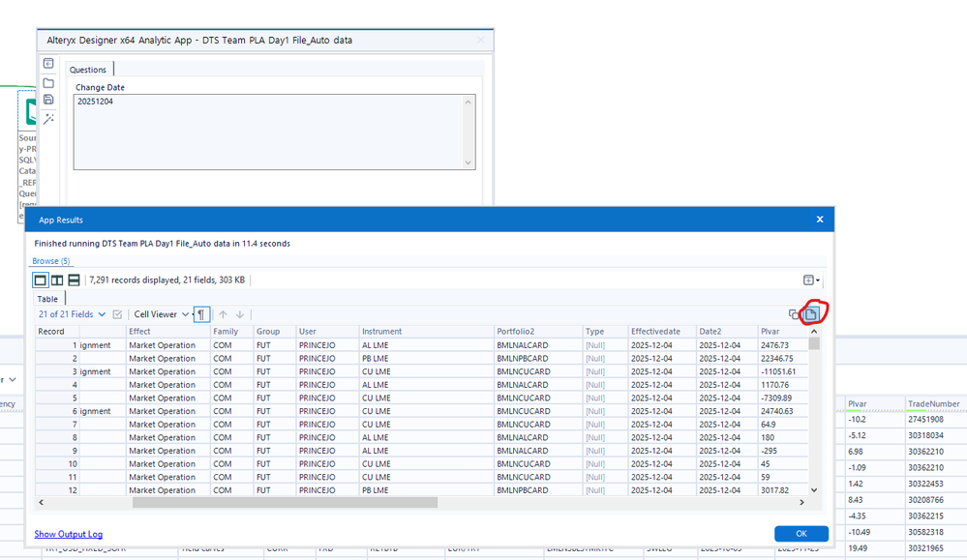The image size is (967, 560).
Task: Click BMLNPBCARD in record 2 row
Action: [523, 359]
